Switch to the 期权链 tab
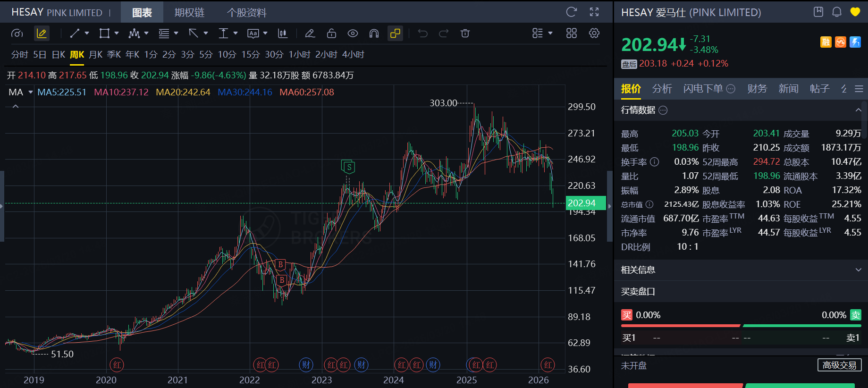 [x=189, y=13]
